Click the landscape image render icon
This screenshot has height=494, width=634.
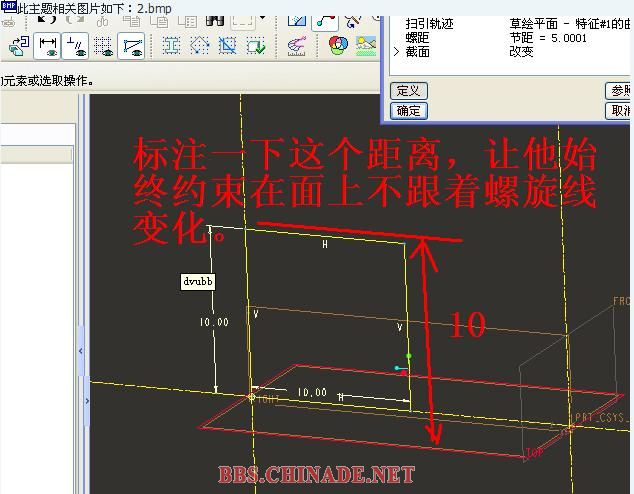(366, 46)
